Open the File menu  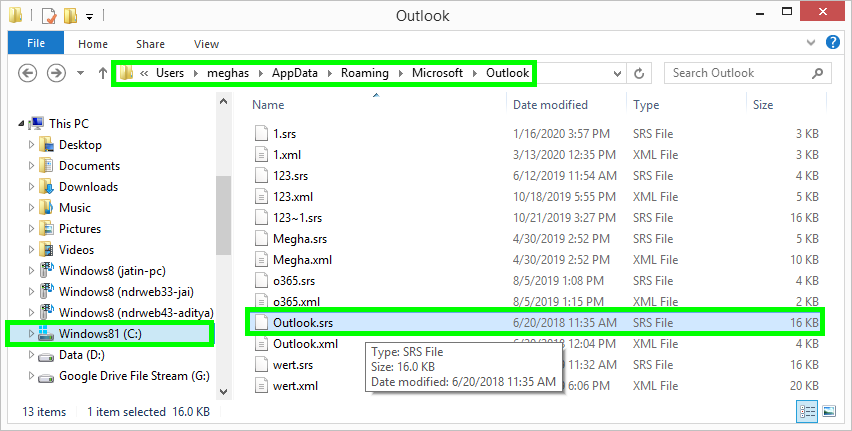pyautogui.click(x=36, y=43)
